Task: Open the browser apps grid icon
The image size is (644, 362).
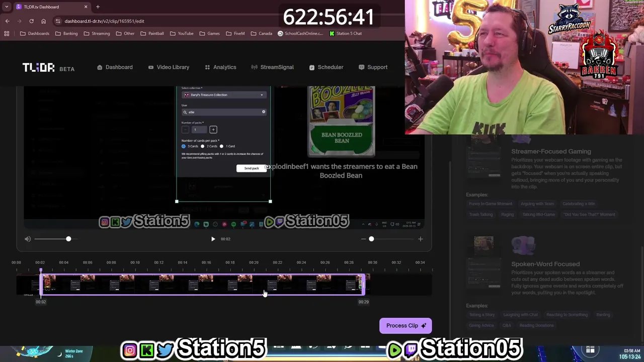Action: (x=7, y=34)
